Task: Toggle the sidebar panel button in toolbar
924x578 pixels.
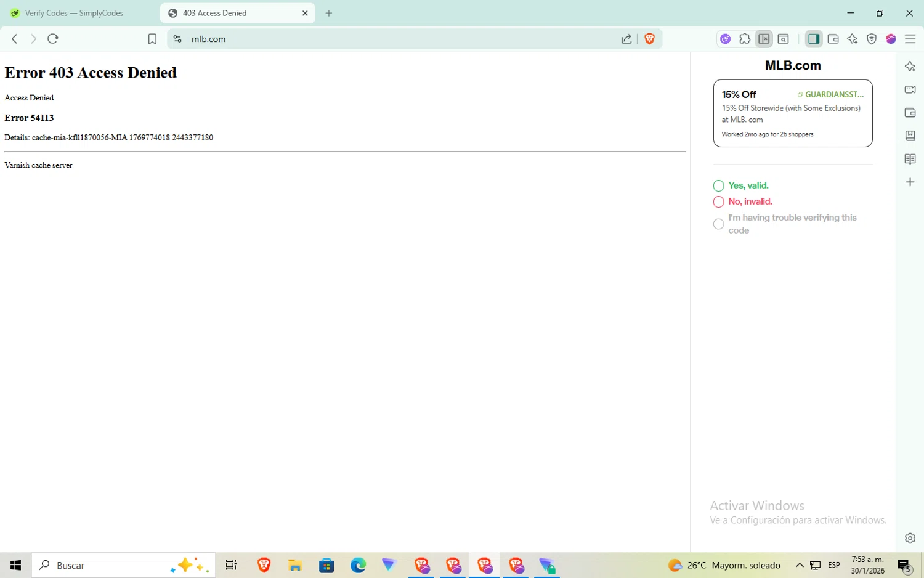Action: (814, 39)
